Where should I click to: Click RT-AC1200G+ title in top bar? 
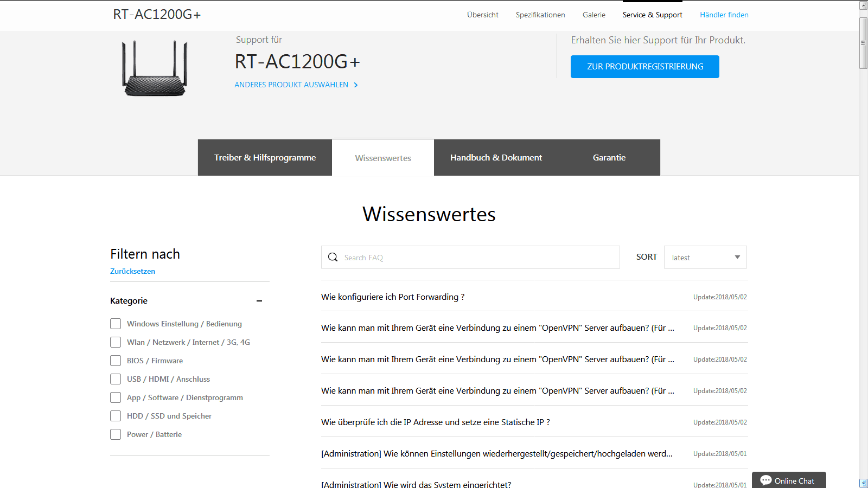click(x=157, y=15)
